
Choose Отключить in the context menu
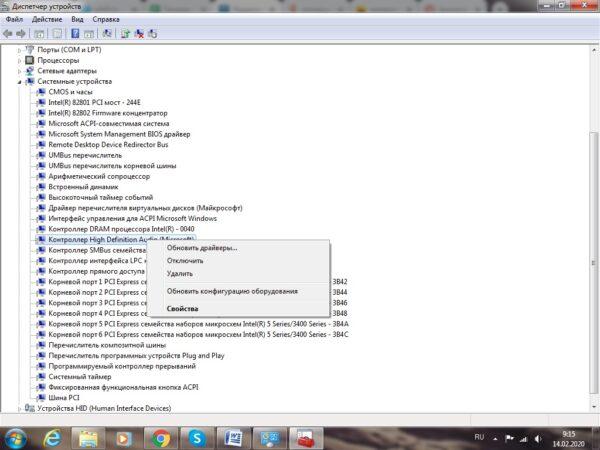[x=238, y=261]
